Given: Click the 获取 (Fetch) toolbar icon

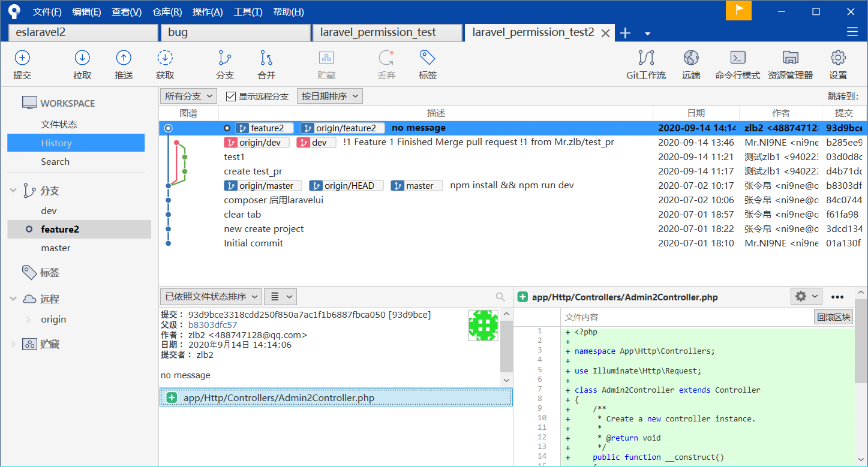Looking at the screenshot, I should click(165, 58).
